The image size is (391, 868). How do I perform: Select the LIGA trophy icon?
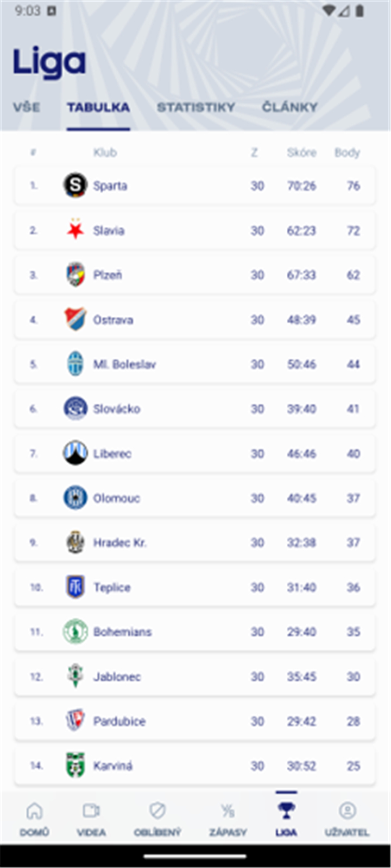[x=286, y=810]
